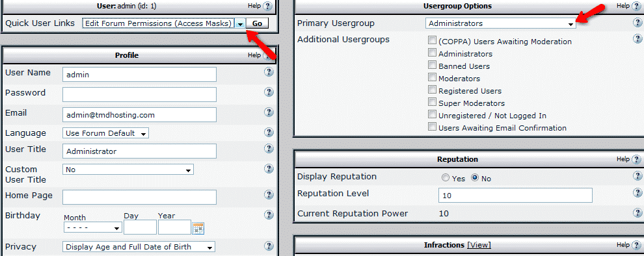Screen dimensions: 644x256
Task: Check Users Awaiting Email Confirmation box
Action: pos(432,126)
